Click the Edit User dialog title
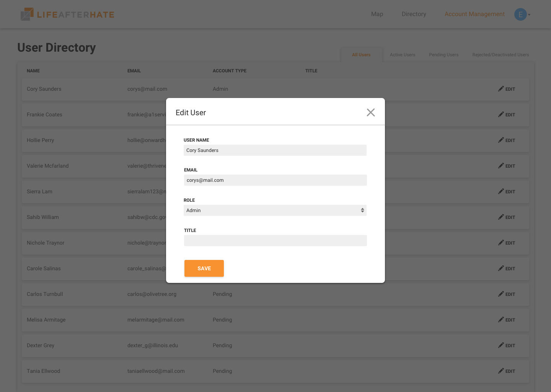This screenshot has width=551, height=392. click(x=191, y=113)
